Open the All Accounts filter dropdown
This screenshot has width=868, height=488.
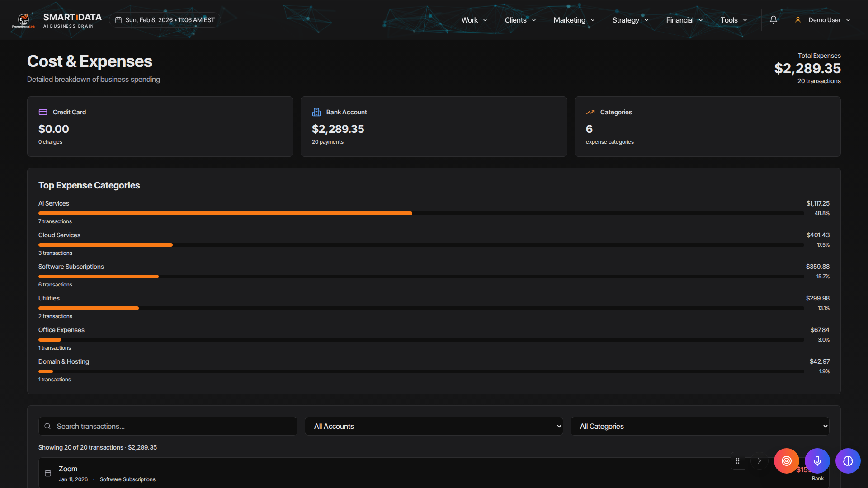tap(434, 426)
